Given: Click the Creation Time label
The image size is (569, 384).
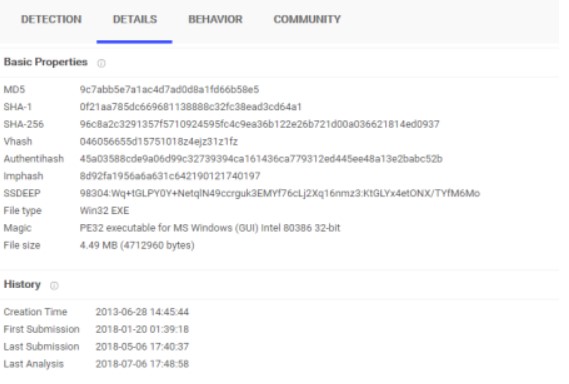Looking at the screenshot, I should (x=36, y=312).
